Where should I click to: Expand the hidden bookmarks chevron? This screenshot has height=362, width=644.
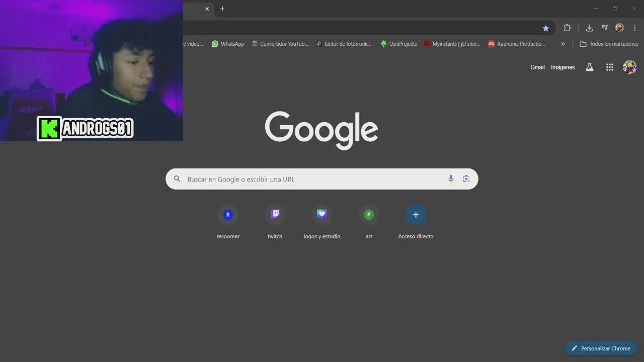[563, 44]
